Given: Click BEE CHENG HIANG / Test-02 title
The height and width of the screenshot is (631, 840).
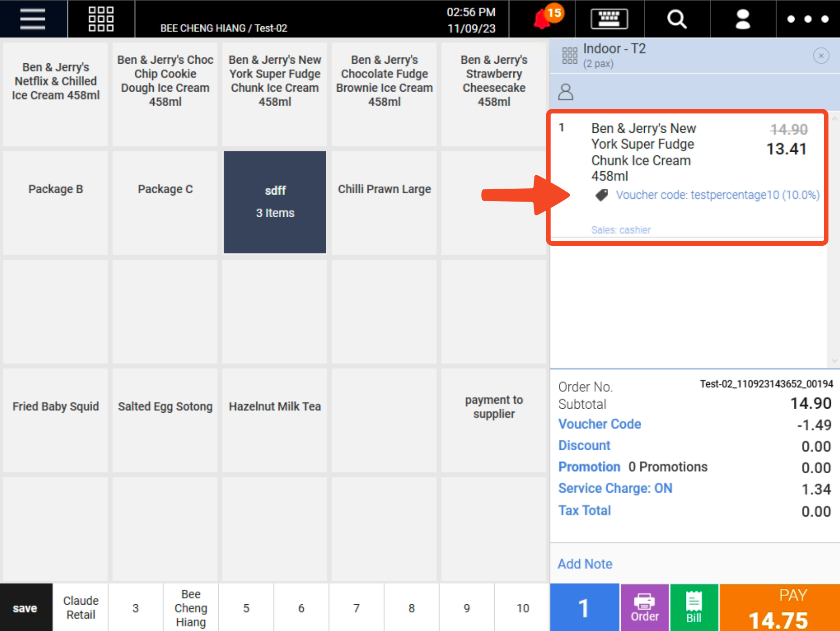Looking at the screenshot, I should [224, 28].
